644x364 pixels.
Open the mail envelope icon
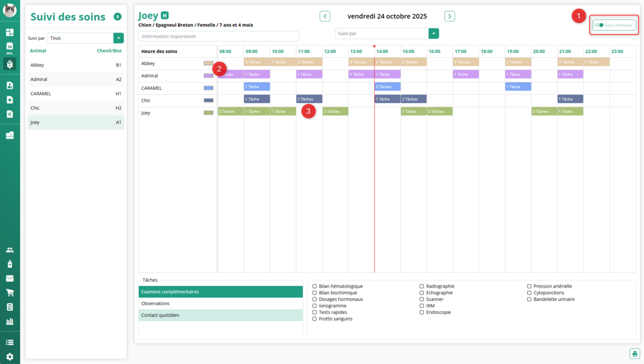coord(10,278)
